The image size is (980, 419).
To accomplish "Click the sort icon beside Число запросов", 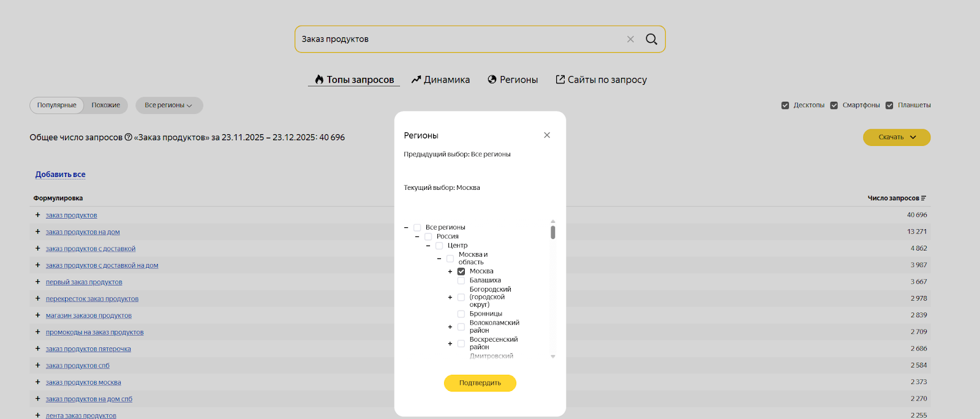I will 924,198.
